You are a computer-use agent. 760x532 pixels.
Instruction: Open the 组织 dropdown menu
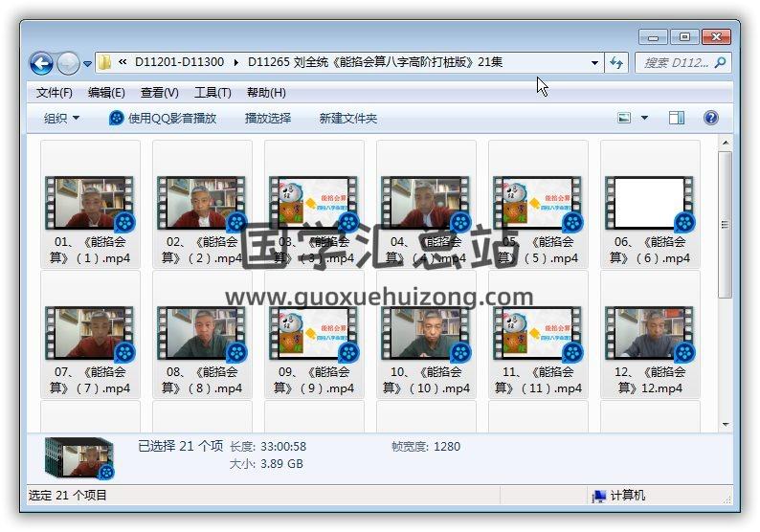[62, 118]
